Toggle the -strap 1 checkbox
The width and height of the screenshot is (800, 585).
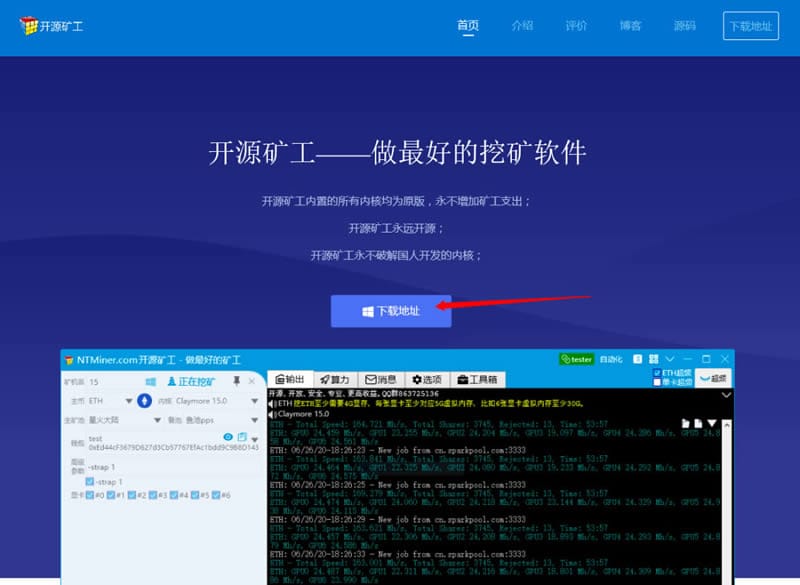tap(90, 480)
